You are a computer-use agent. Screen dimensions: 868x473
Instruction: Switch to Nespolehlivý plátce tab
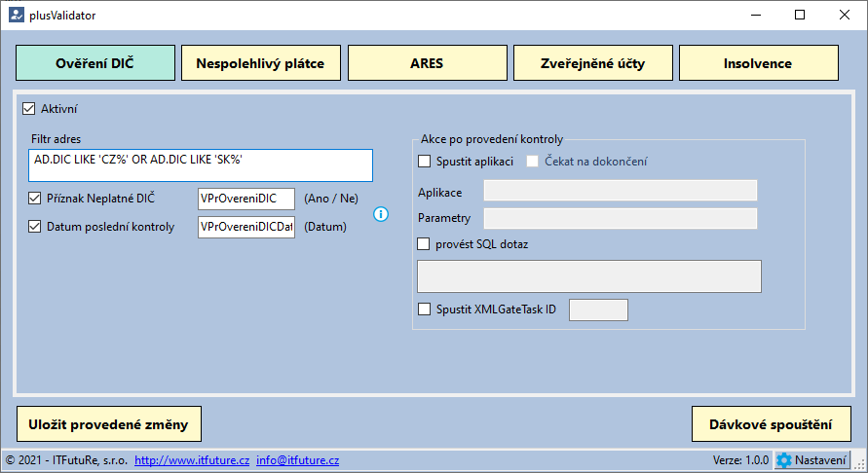click(261, 63)
